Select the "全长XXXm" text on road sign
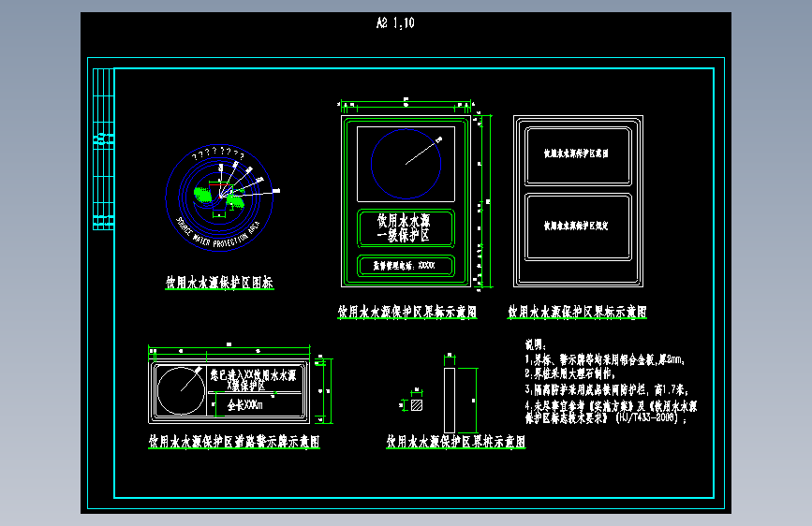812x526 pixels. coord(245,405)
